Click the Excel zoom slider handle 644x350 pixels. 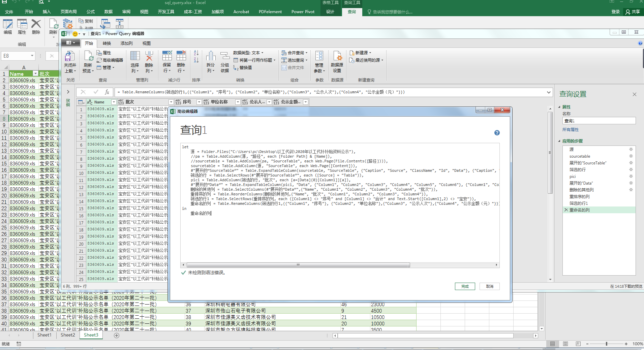point(606,344)
